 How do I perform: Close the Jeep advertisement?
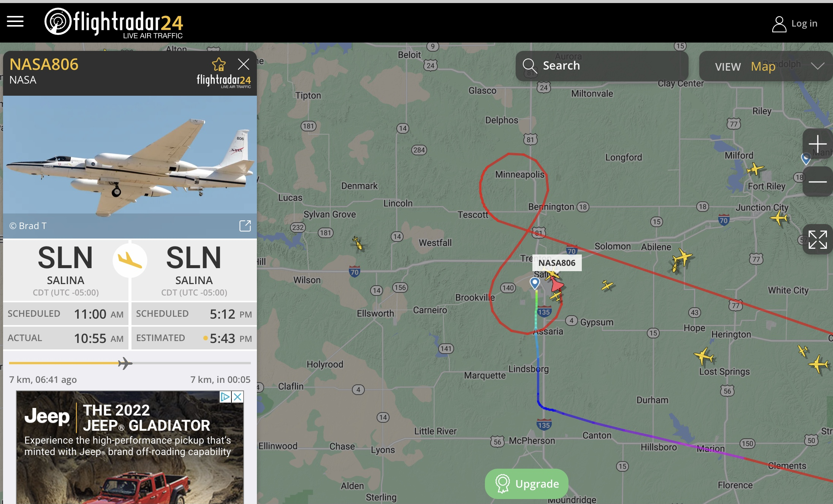(x=238, y=397)
